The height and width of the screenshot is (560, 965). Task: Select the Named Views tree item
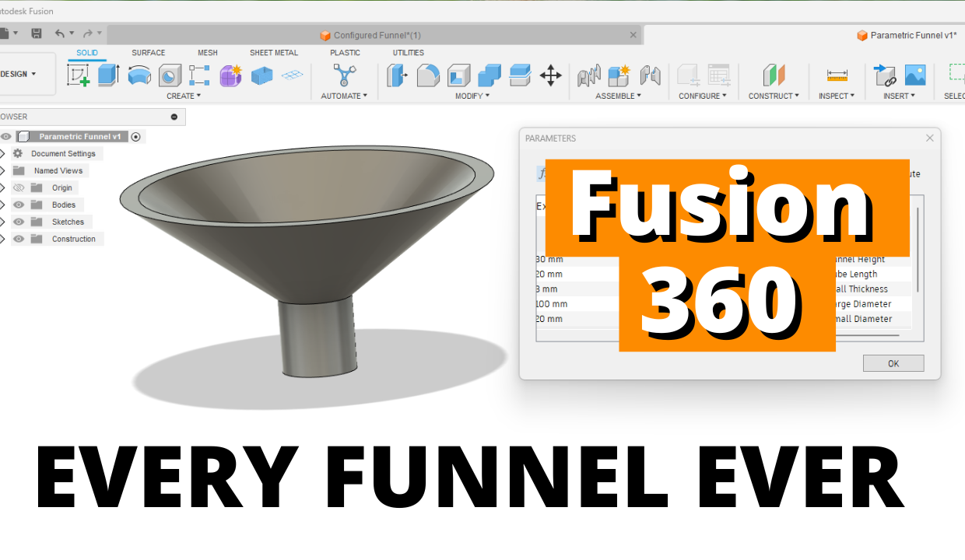click(x=58, y=171)
